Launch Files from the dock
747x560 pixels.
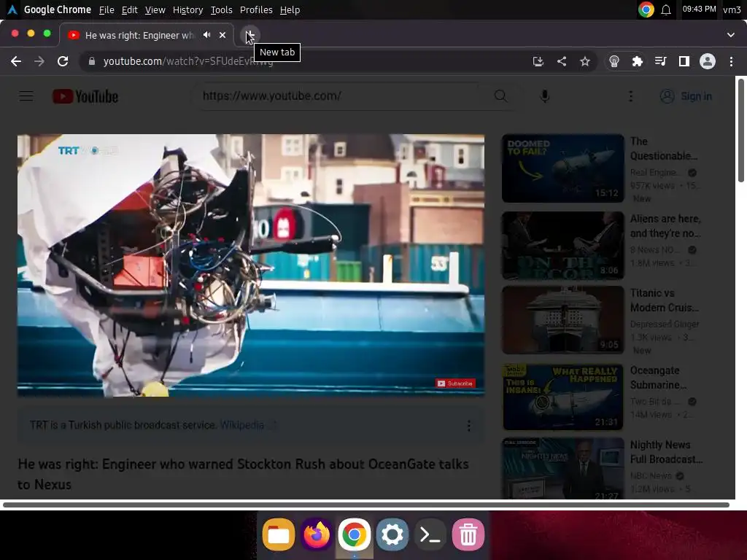(x=279, y=534)
